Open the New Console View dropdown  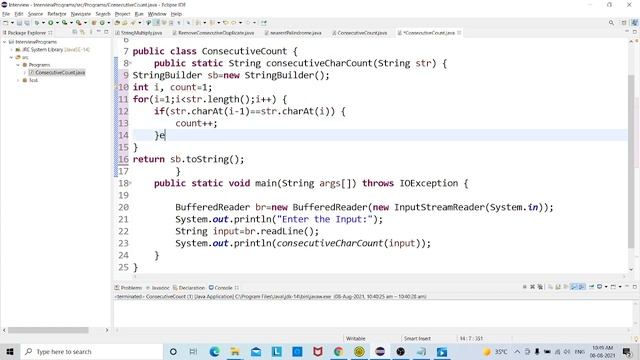point(620,287)
